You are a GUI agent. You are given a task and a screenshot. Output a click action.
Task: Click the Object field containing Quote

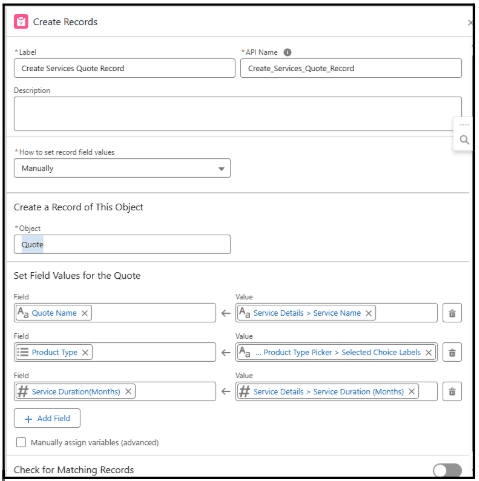122,244
